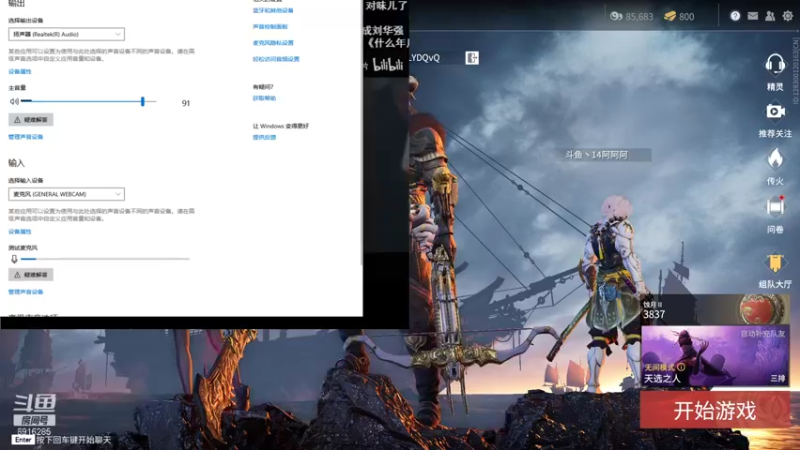This screenshot has width=800, height=450.
Task: Click the 传火 flame icon
Action: [x=775, y=159]
